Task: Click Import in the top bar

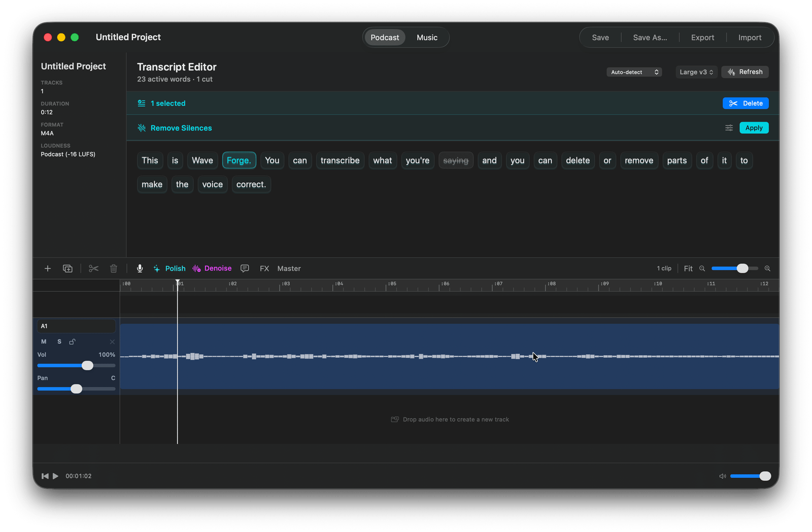Action: pyautogui.click(x=750, y=38)
